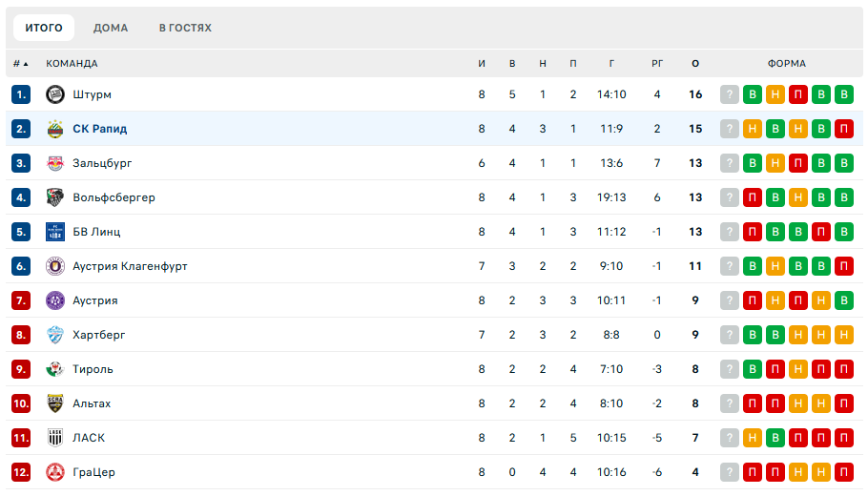Sort table by the # position column
Image resolution: width=868 pixels, height=496 pixels.
click(20, 64)
